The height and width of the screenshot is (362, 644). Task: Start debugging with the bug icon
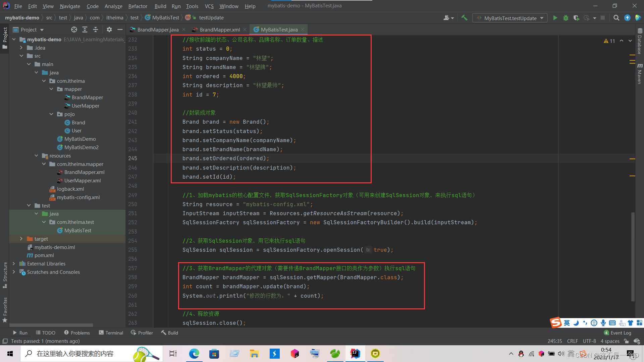pos(566,18)
